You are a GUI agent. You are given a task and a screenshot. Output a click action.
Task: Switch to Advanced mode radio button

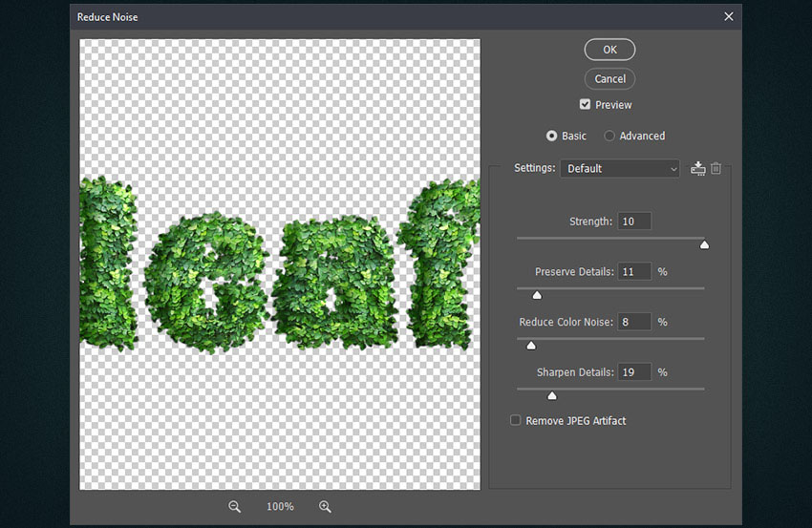coord(609,136)
